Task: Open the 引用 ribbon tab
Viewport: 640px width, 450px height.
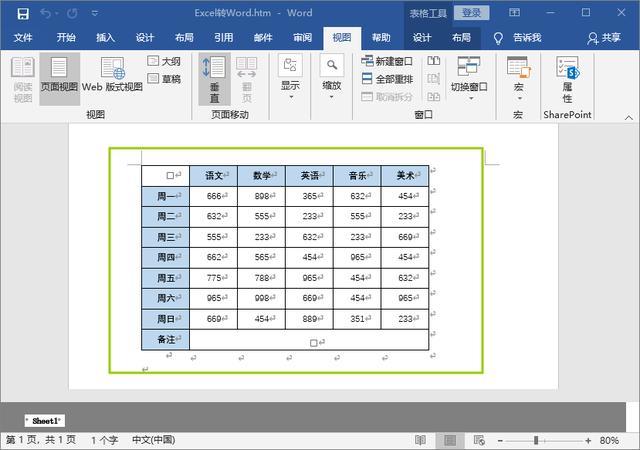Action: tap(224, 38)
